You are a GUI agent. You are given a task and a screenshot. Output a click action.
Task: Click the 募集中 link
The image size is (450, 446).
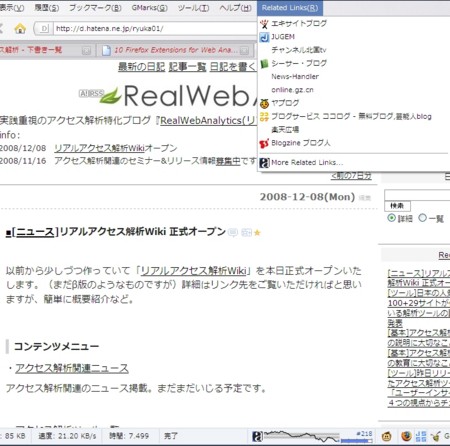228,161
